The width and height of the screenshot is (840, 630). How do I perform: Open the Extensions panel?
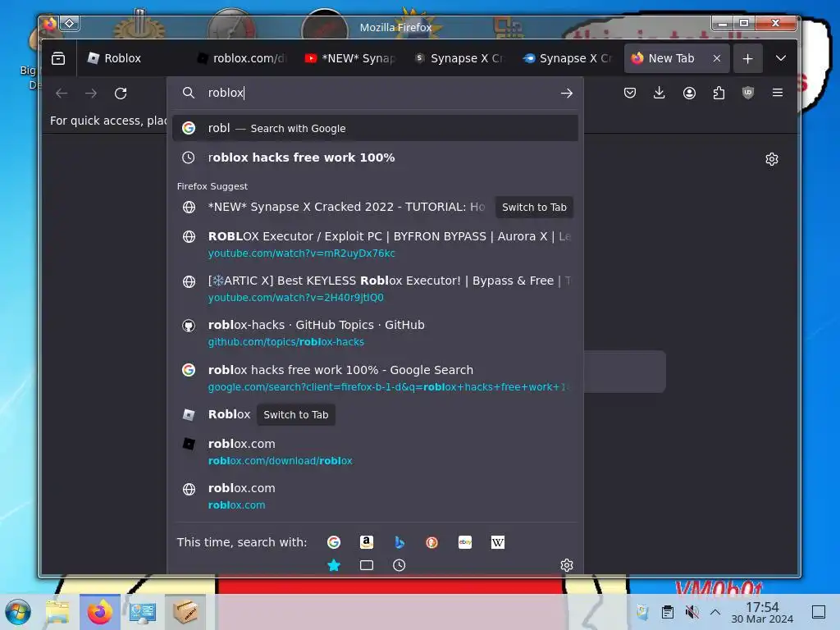click(719, 93)
